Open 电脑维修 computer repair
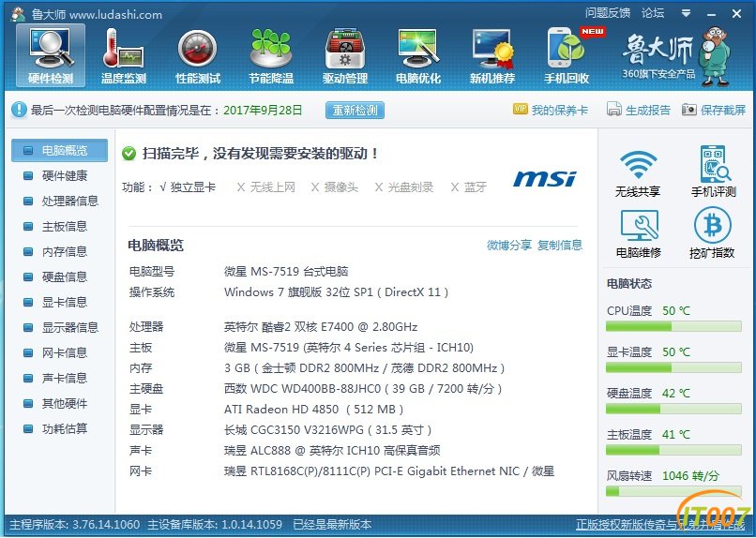Viewport: 756px width, 538px height. coord(639,234)
